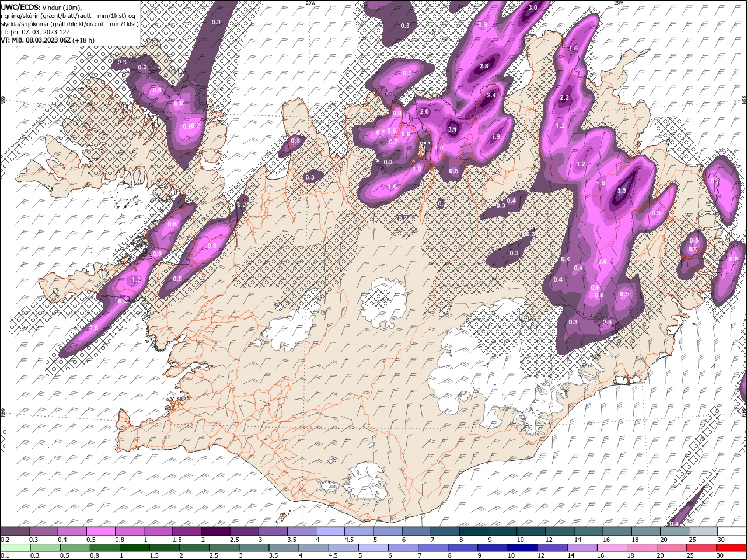Select the pale pink swatch starting at 16
This screenshot has width=747, height=560.
point(612,547)
